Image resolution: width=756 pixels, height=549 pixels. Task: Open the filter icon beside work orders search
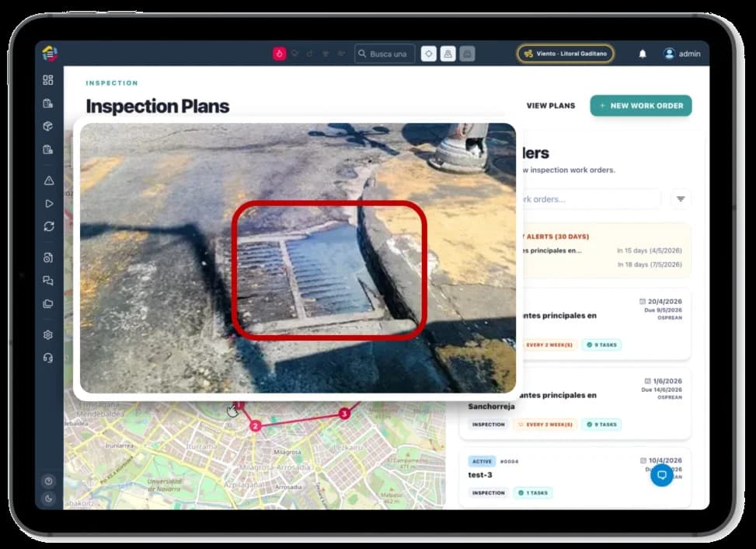[681, 199]
